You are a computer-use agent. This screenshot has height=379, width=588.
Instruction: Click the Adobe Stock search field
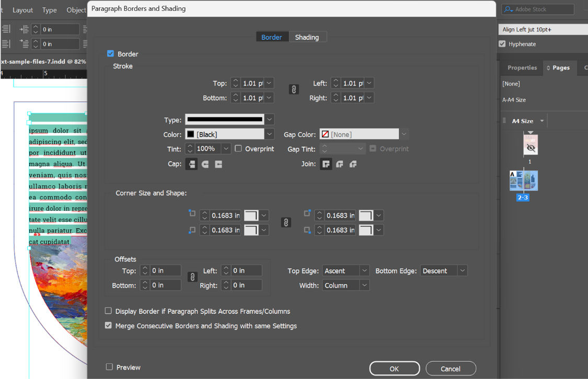(537, 9)
